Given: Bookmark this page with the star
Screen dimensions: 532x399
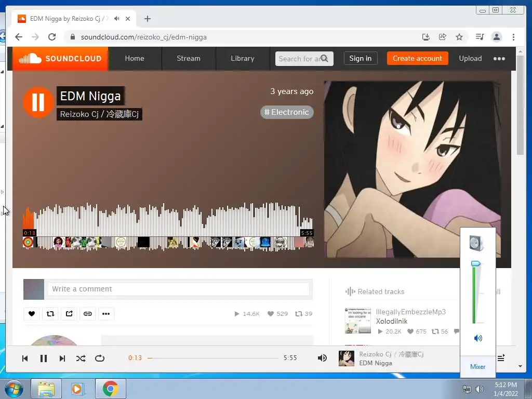Looking at the screenshot, I should coord(459,37).
